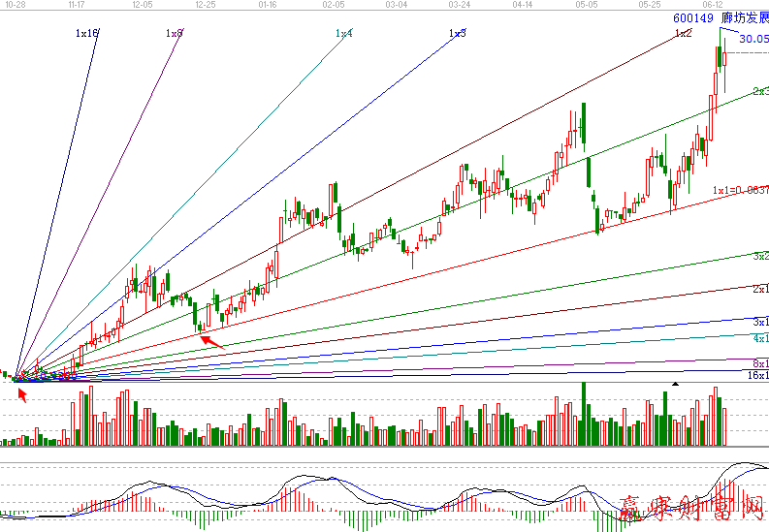Click the 1x1=0.0637 line label
The height and width of the screenshot is (532, 769).
tap(740, 190)
